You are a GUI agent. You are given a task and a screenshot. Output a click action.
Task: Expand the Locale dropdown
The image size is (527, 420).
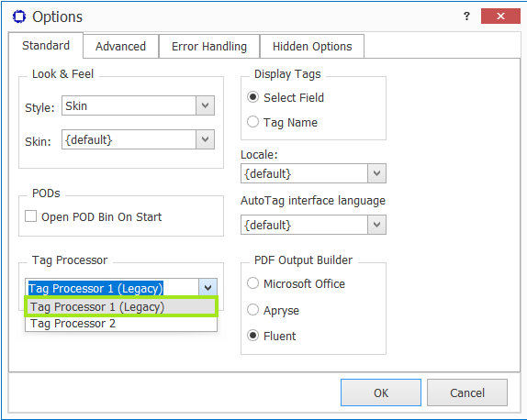pos(376,173)
